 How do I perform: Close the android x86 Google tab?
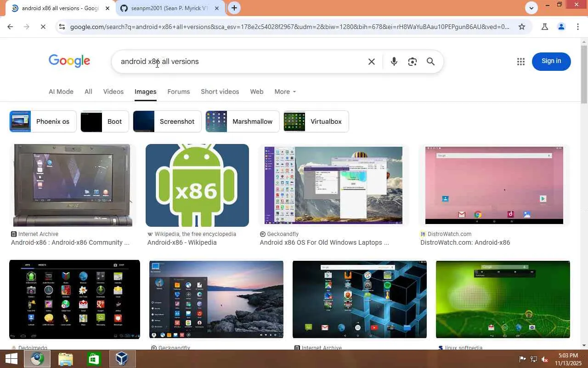coord(107,8)
